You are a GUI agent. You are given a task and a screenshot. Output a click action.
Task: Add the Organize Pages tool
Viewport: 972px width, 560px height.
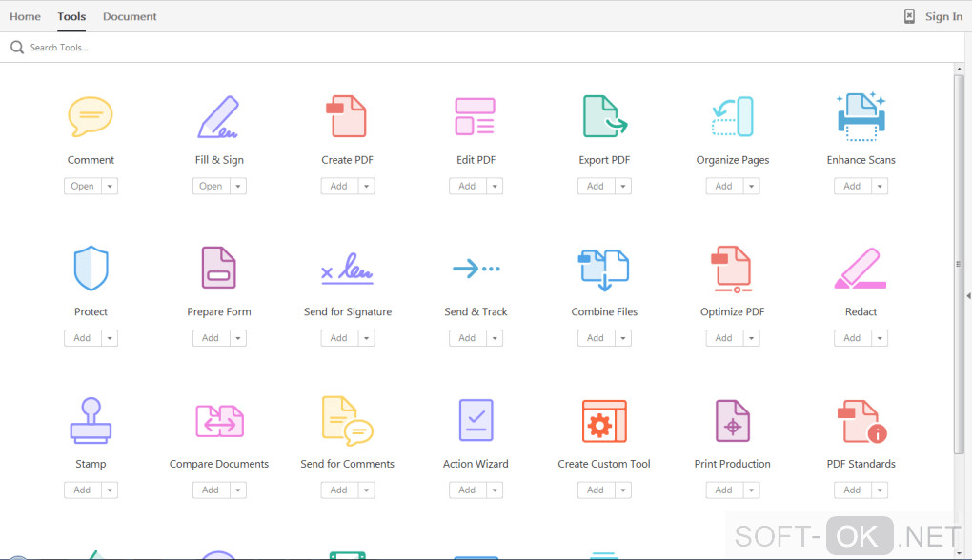[724, 186]
